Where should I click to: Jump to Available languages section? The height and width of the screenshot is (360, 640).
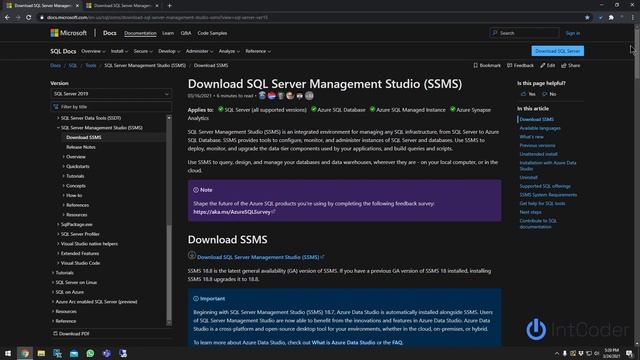(x=540, y=128)
